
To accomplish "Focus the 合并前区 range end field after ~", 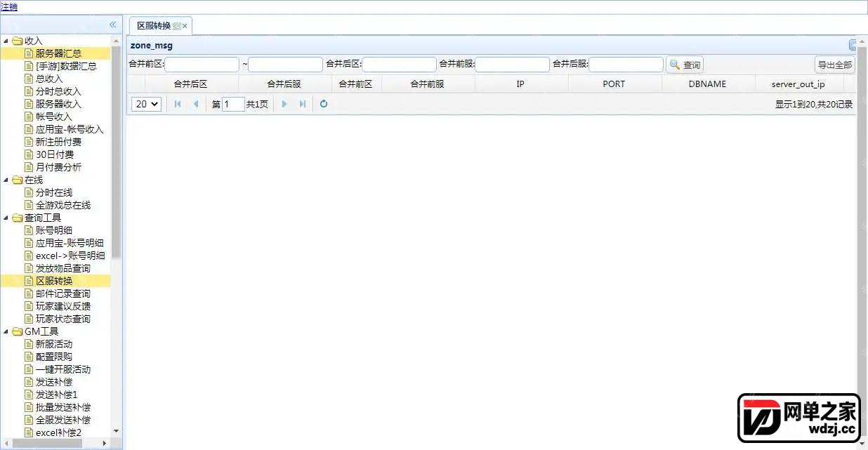I will (x=285, y=65).
